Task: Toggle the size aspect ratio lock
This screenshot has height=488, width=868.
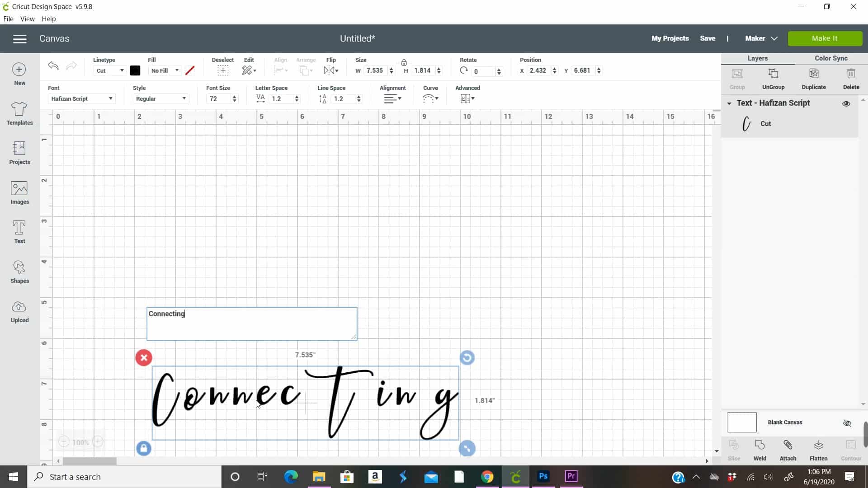Action: (404, 62)
